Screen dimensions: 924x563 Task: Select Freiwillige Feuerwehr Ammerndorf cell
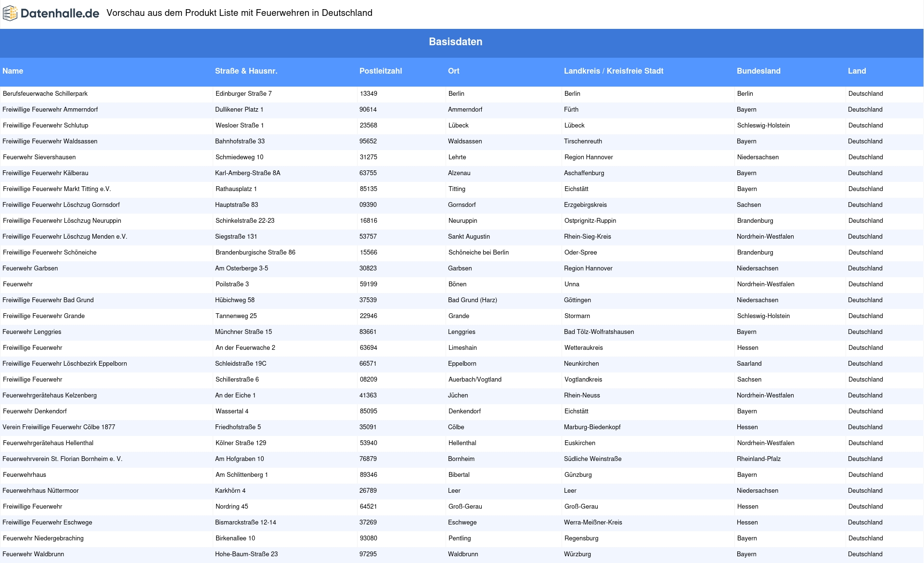coord(50,110)
